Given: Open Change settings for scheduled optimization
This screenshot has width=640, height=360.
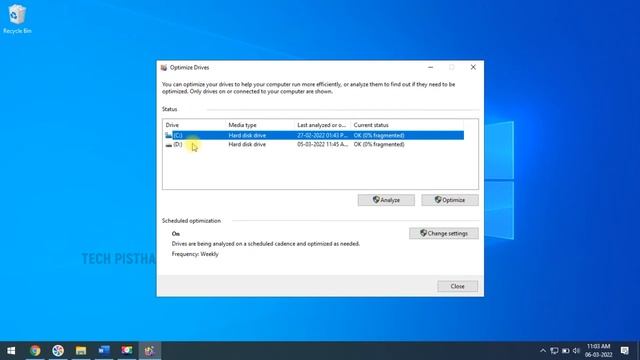Looking at the screenshot, I should pos(444,233).
